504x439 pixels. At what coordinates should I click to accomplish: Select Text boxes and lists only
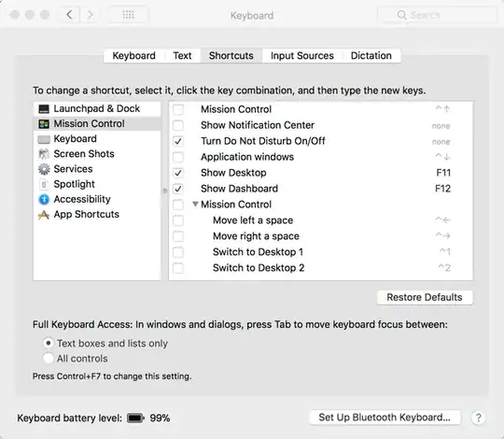click(48, 343)
